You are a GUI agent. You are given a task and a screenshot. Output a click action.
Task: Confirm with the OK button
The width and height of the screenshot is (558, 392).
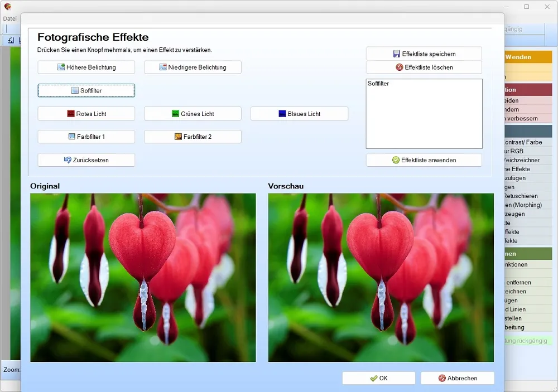click(379, 378)
